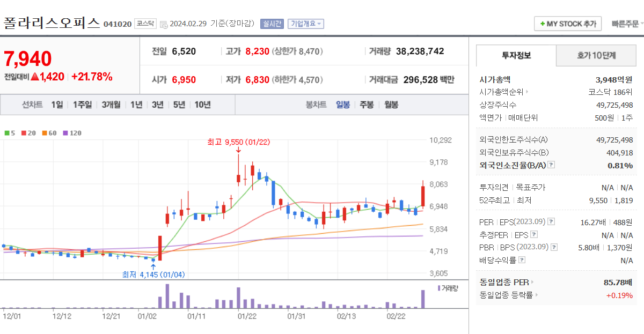This screenshot has height=334, width=644.
Task: Click the 동일업종 등락률 value +0.19%
Action: click(620, 295)
